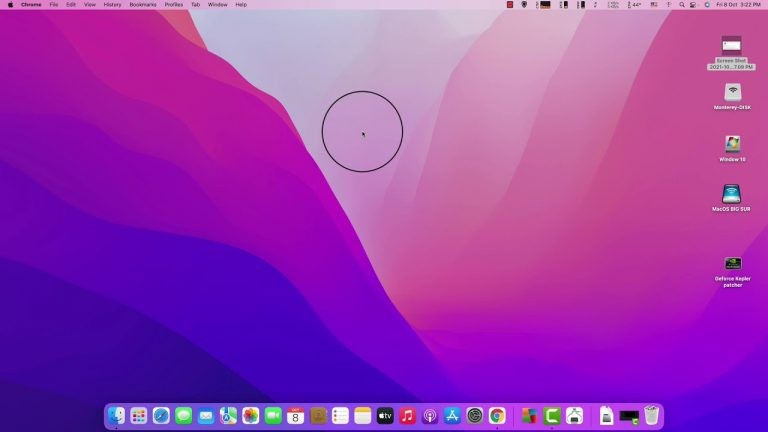
Task: Open the Camtasia app in dock
Action: tap(552, 416)
